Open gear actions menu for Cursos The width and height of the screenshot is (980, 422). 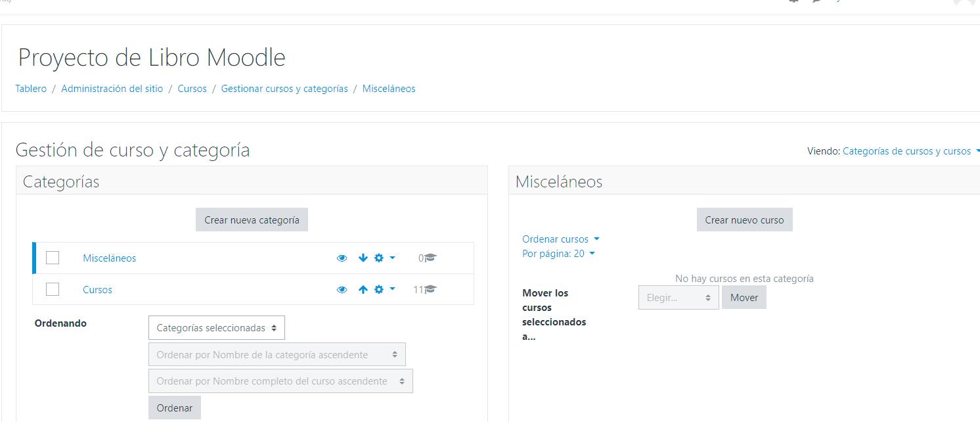[x=384, y=290]
